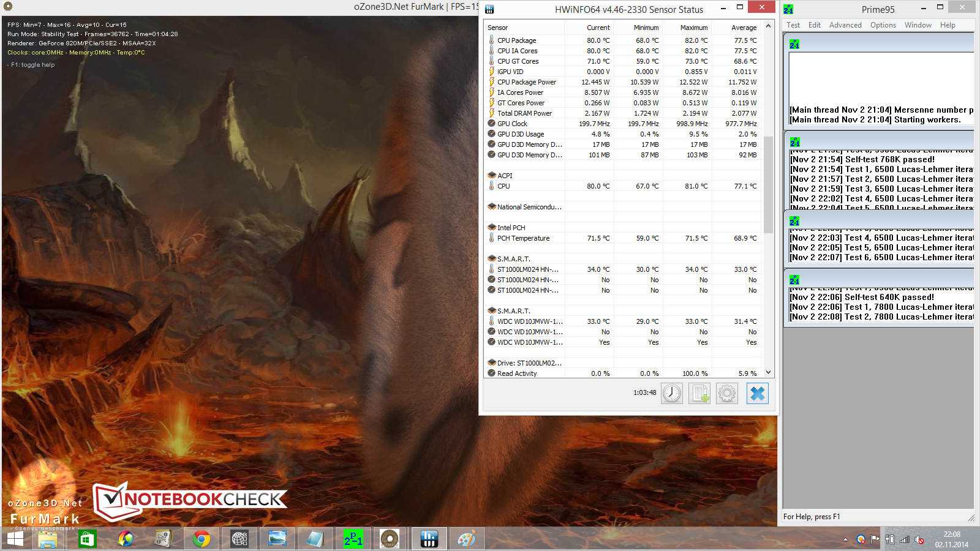Click the clock reset button in HWiNFO
980x551 pixels.
[672, 393]
